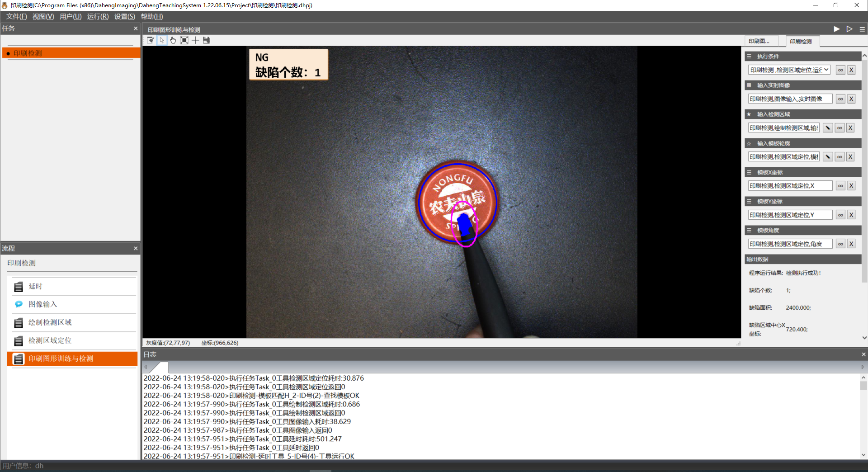The width and height of the screenshot is (868, 472).
Task: Click the 模板X坐标 input field
Action: click(x=790, y=186)
